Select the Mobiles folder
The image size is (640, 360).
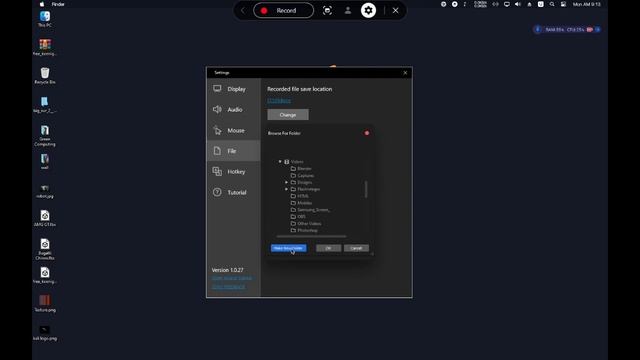click(301, 203)
